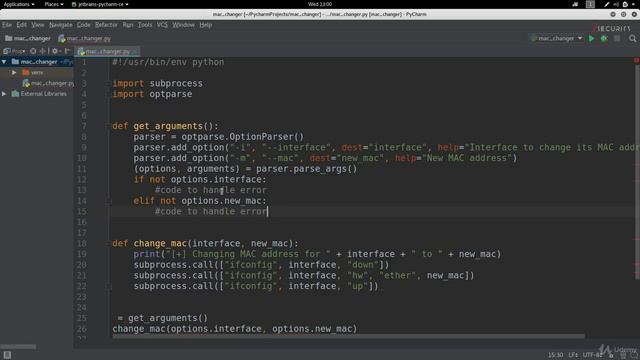This screenshot has width=640, height=360.
Task: Click the line number 16 in the gutter
Action: (82, 222)
